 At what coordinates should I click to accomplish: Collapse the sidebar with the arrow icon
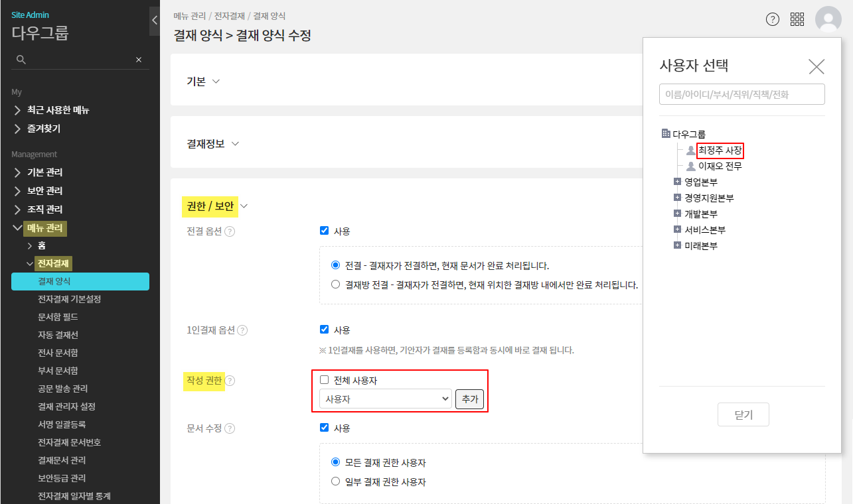tap(155, 20)
